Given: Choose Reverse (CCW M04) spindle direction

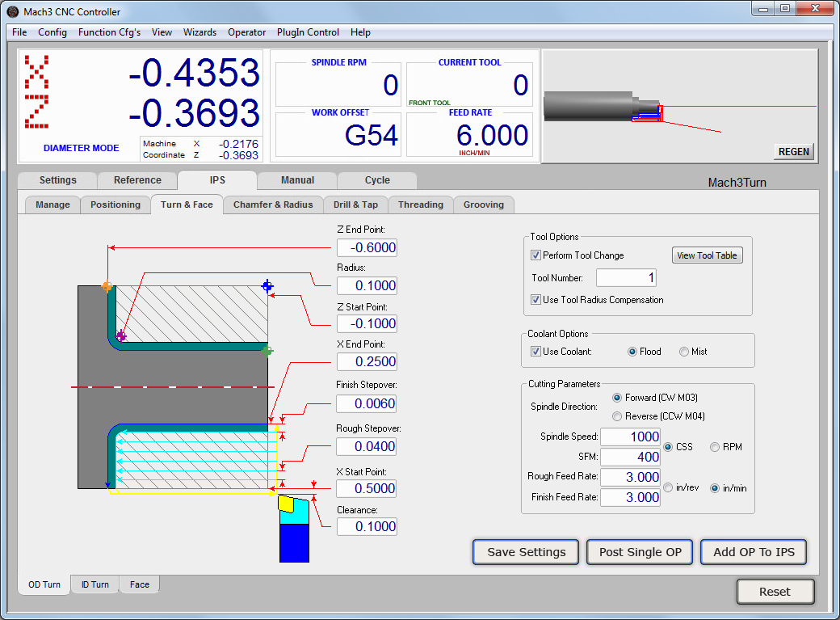Looking at the screenshot, I should [617, 416].
